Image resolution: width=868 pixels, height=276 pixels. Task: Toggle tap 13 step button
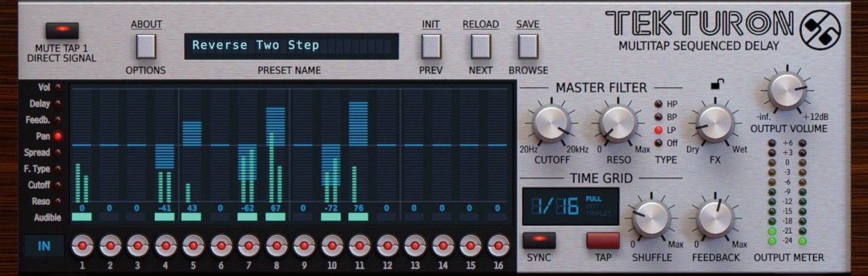[x=415, y=245]
